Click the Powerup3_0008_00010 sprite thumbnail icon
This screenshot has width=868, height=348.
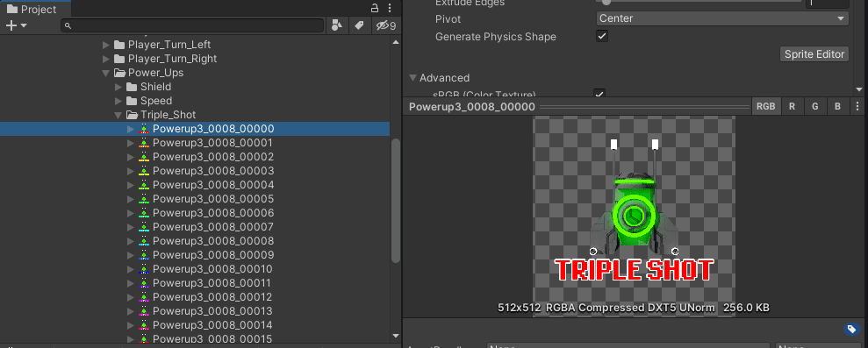click(144, 269)
